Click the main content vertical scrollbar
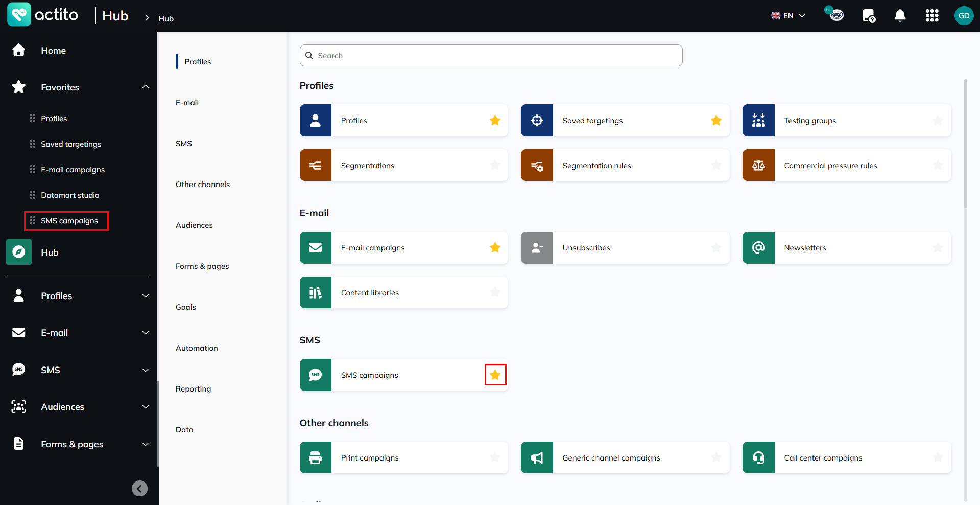 pyautogui.click(x=965, y=143)
